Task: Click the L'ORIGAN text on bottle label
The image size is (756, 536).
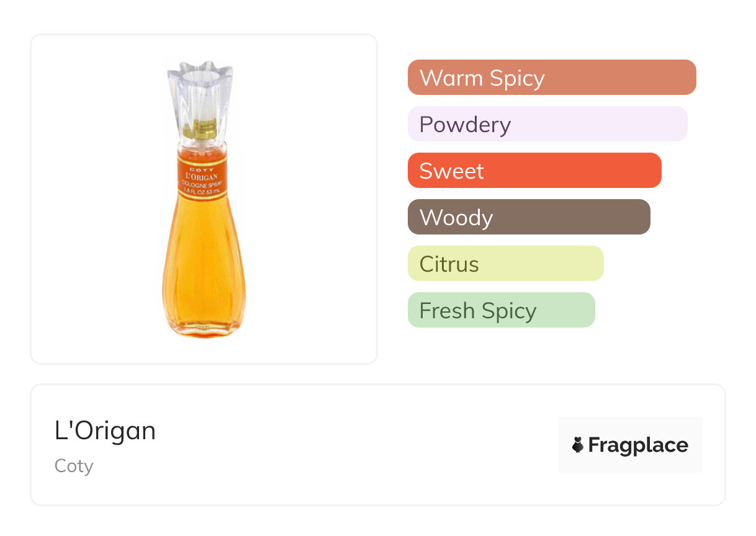Action: pyautogui.click(x=203, y=177)
